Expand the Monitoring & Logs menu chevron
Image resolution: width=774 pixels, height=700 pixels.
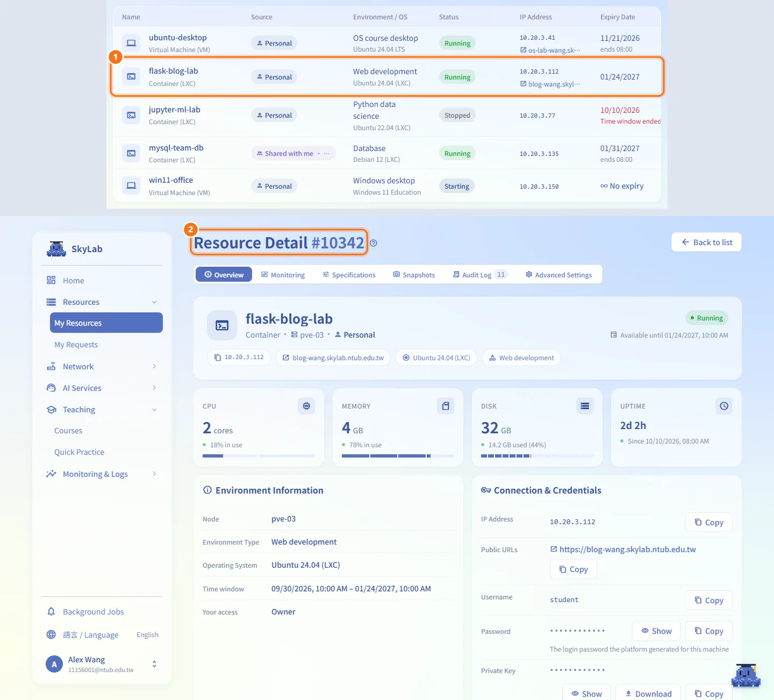tap(154, 474)
